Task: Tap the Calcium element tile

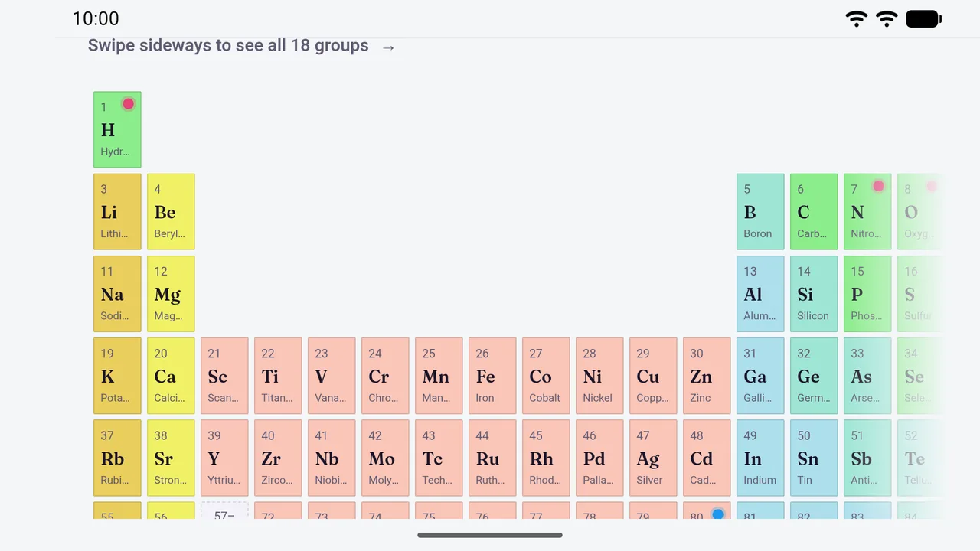Action: (171, 376)
